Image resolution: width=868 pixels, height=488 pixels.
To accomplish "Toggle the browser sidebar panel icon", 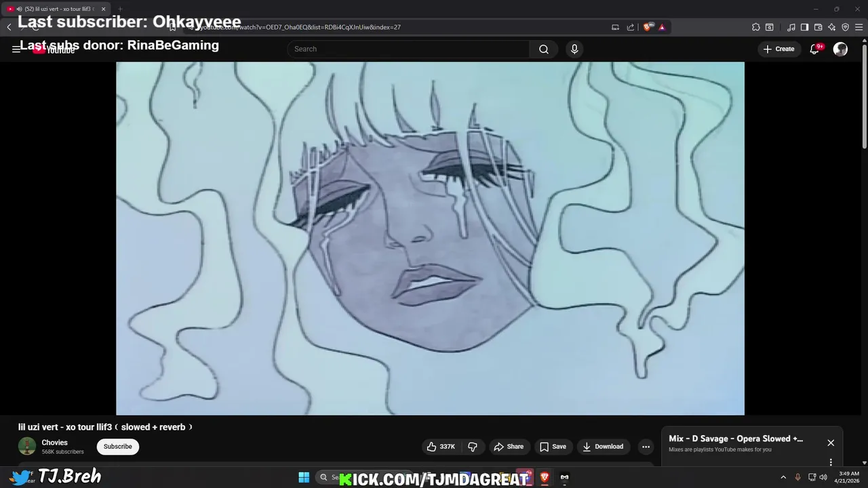I will click(x=804, y=27).
